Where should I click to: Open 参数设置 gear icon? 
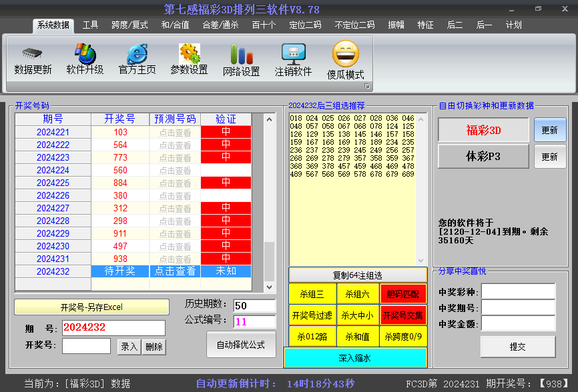coord(190,54)
